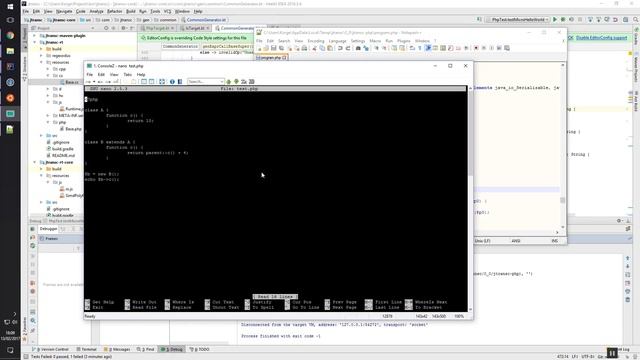Switch to JsTarget.kt editor tab
Viewport: 640px width, 360px height.
click(195, 28)
